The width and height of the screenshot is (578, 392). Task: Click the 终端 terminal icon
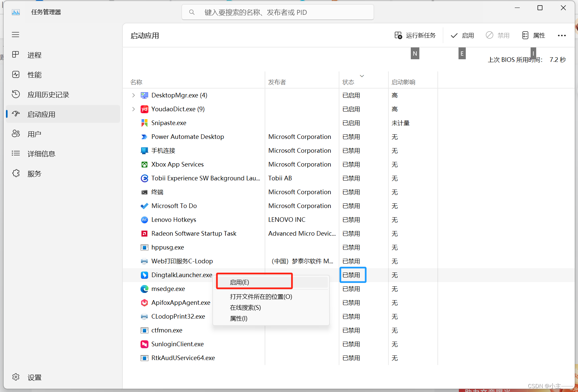[144, 192]
